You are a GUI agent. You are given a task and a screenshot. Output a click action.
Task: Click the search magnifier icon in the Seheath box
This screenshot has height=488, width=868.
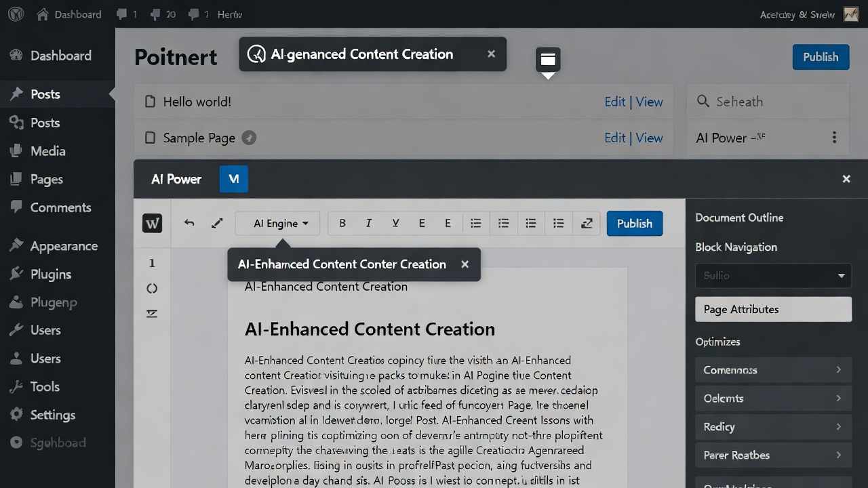click(x=703, y=102)
